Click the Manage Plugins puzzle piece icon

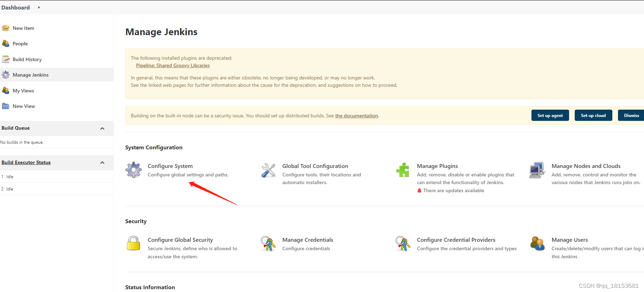(x=403, y=170)
